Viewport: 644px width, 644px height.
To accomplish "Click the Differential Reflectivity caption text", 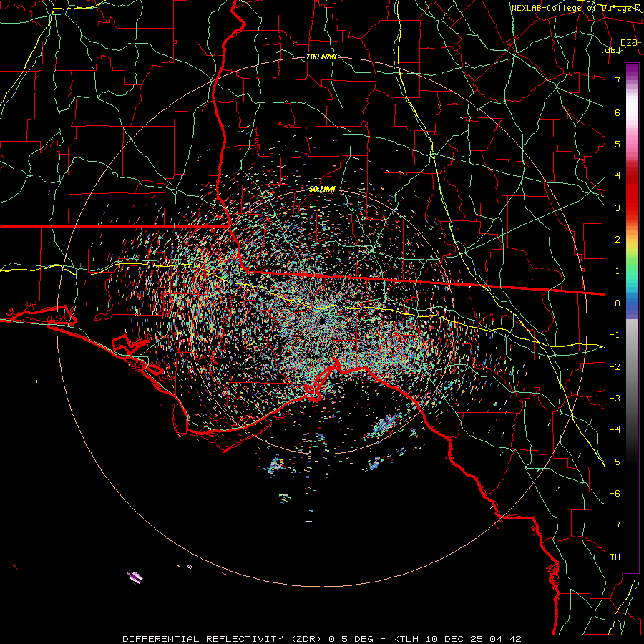I will (322, 639).
